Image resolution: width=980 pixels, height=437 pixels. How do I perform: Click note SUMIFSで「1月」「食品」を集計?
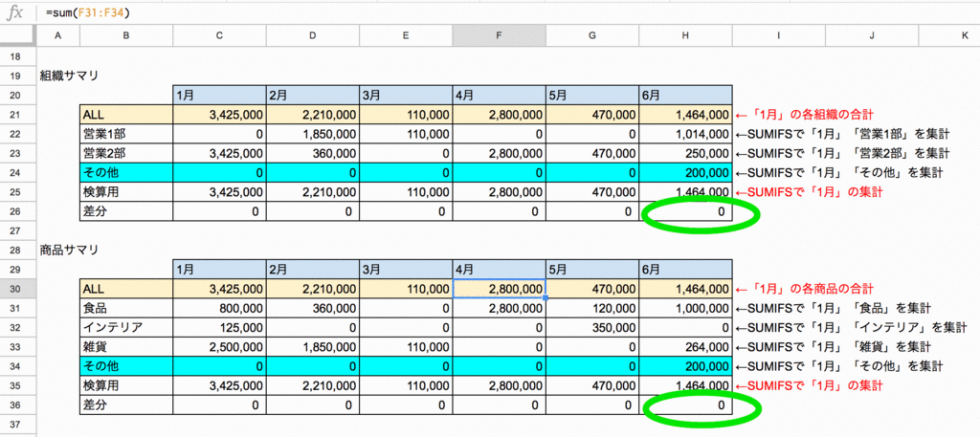point(834,309)
